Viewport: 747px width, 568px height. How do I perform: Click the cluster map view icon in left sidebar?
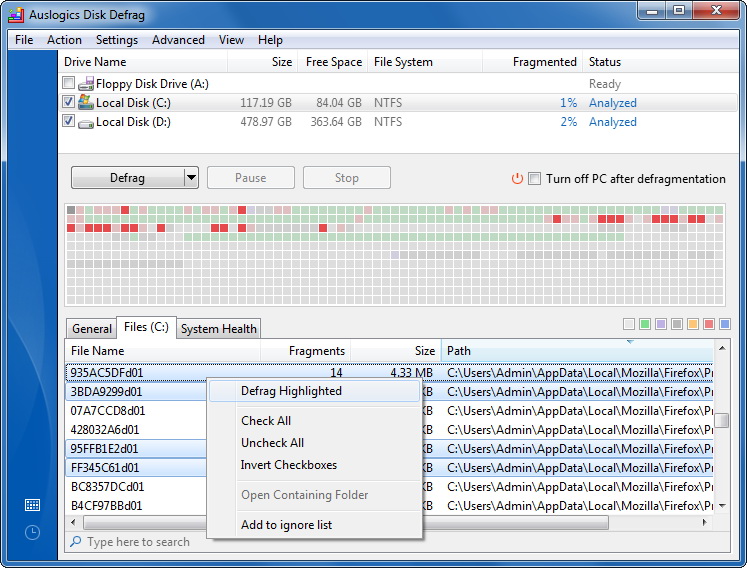pos(32,505)
